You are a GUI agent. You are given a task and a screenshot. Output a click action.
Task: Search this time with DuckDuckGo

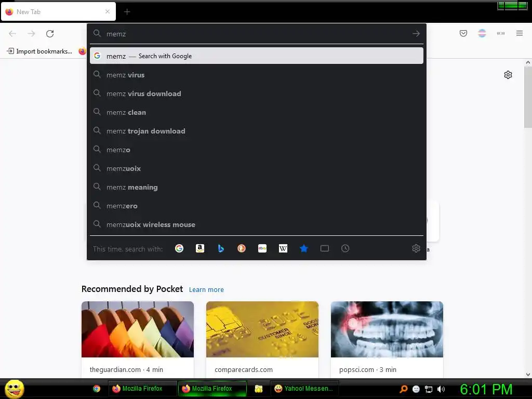242,249
